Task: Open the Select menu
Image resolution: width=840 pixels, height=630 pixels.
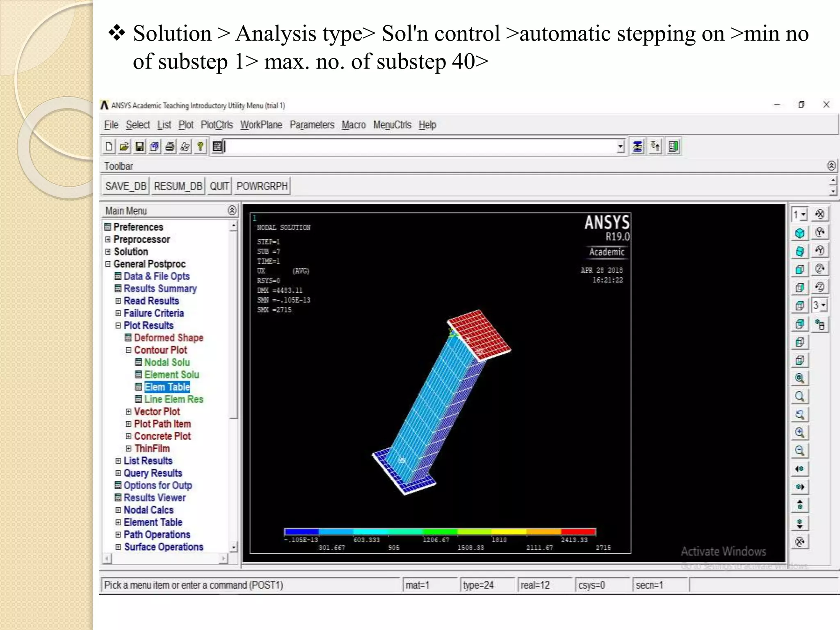Action: 138,125
